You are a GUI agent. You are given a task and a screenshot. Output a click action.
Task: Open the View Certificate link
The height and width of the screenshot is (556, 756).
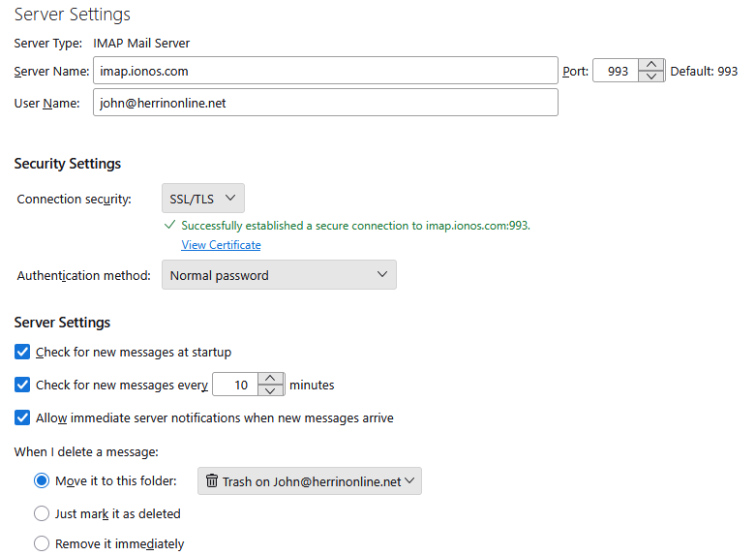coord(221,245)
